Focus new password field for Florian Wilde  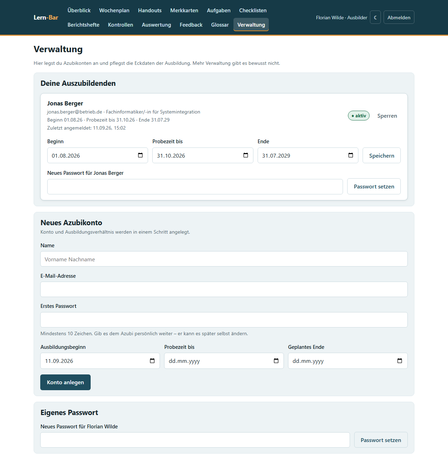(x=195, y=440)
